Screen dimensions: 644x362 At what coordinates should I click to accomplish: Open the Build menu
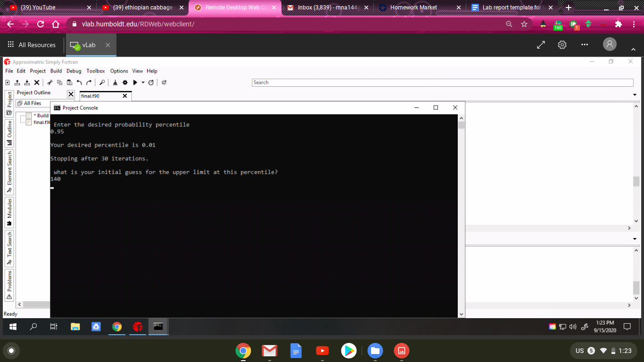(56, 71)
